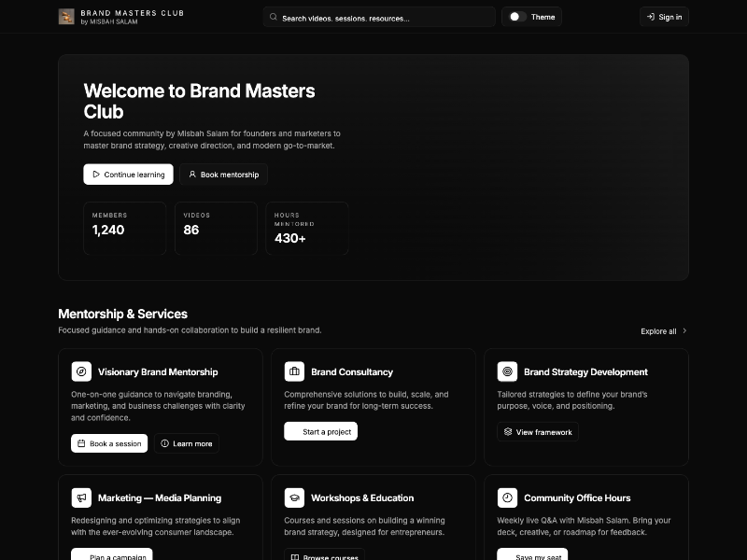This screenshot has height=560, width=747.
Task: Focus the search videos input field
Action: point(379,17)
